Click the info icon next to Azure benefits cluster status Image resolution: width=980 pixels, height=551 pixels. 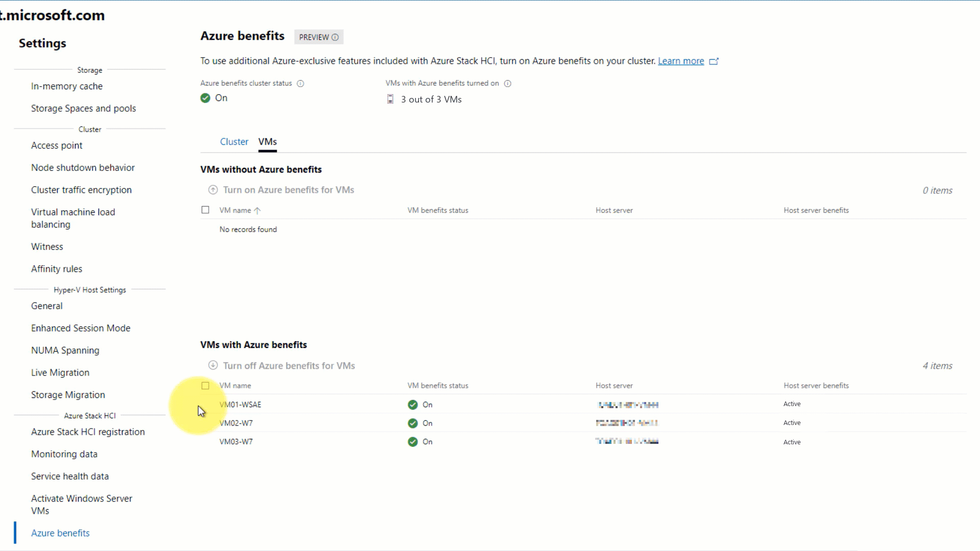click(300, 83)
